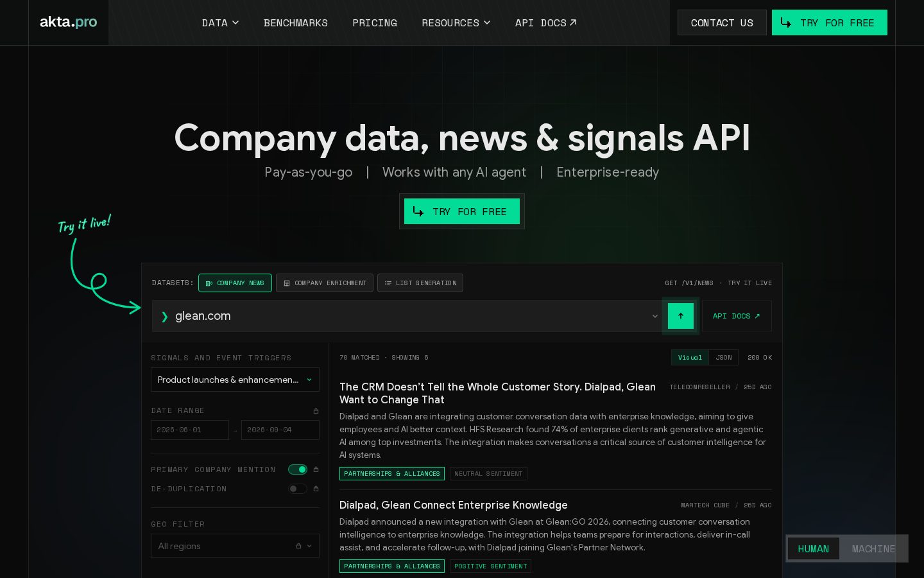Click the '70 MATCHED' results count
The image size is (924, 578).
pos(359,357)
